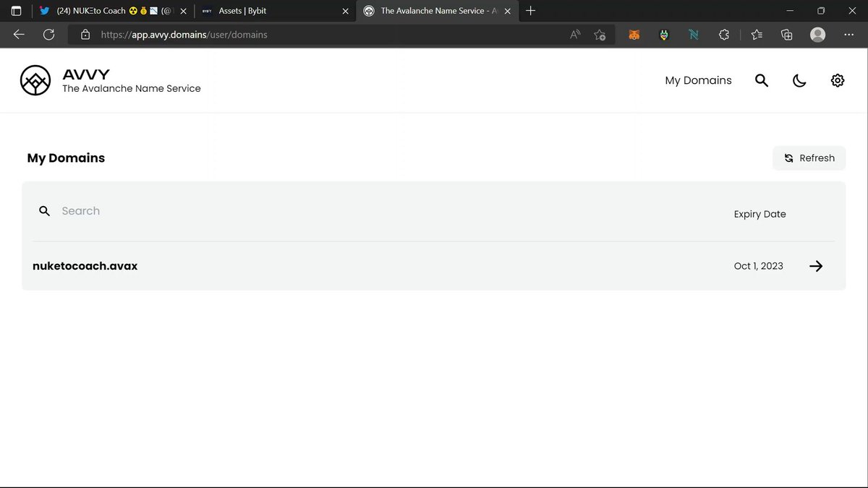Open the MetaMask fox extension
This screenshot has height=488, width=868.
point(634,35)
